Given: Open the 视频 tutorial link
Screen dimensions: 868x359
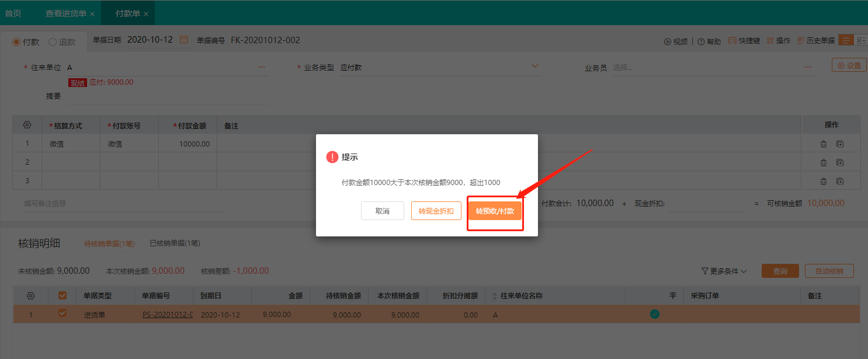Looking at the screenshot, I should (676, 41).
